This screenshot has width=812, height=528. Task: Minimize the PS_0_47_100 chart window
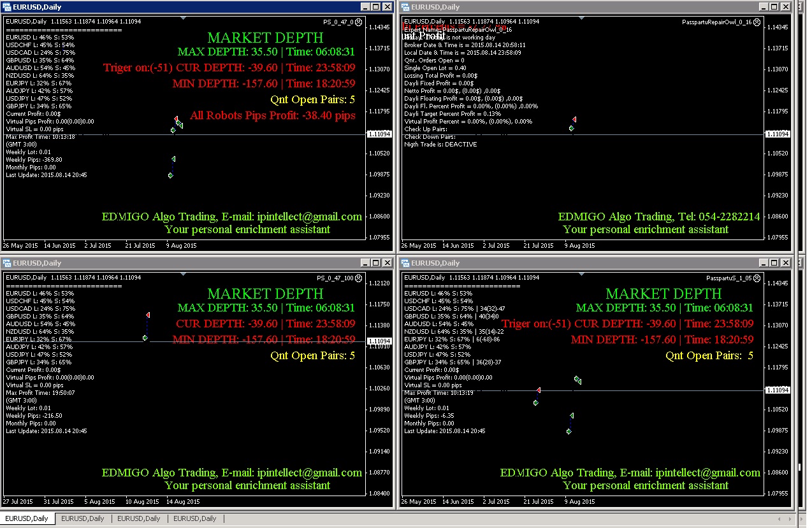point(365,263)
